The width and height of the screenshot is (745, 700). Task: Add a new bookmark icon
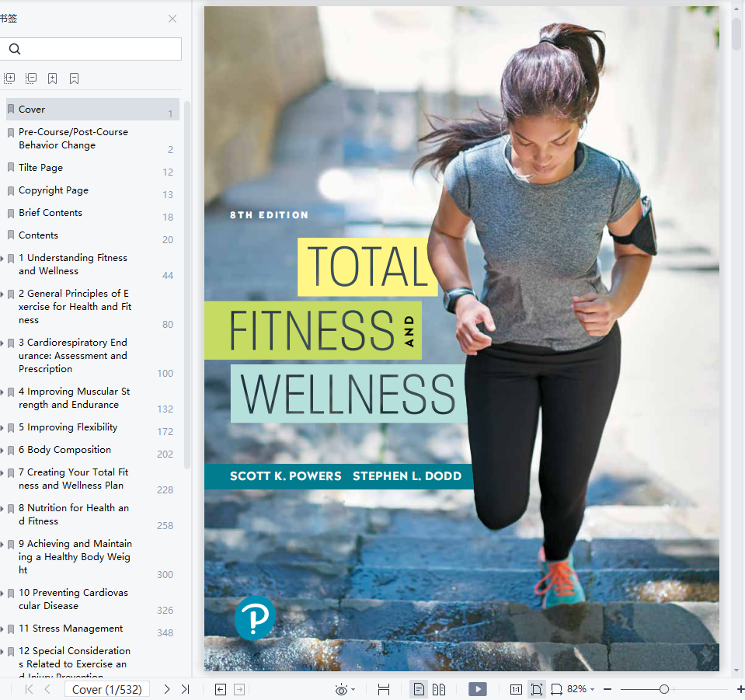52,78
